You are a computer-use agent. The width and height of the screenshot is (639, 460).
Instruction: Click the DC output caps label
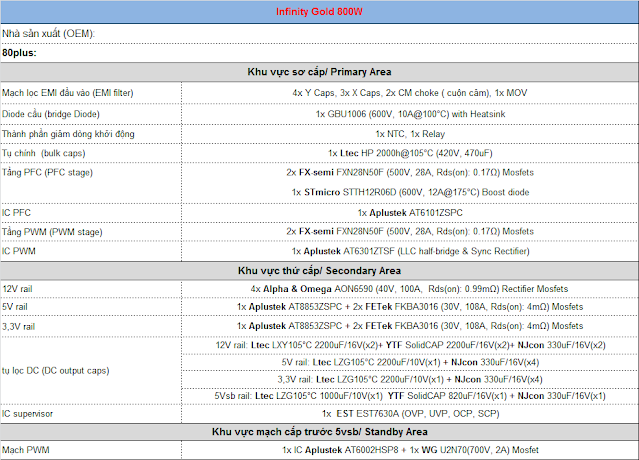pyautogui.click(x=68, y=369)
